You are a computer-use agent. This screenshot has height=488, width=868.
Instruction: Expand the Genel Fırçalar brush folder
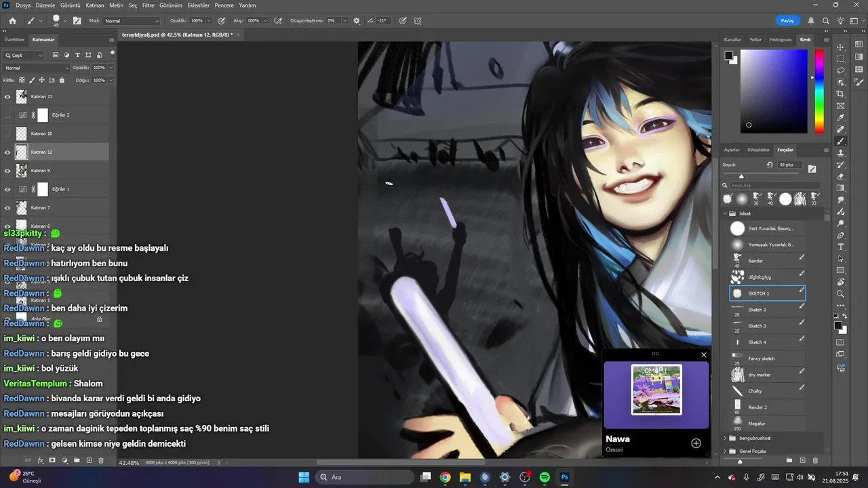(x=725, y=451)
